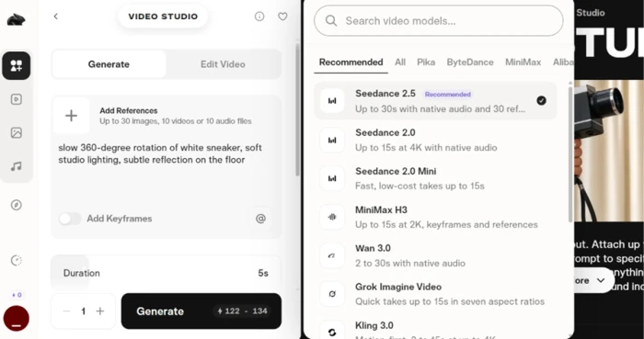Click the plus tile to add references
This screenshot has width=644, height=339.
(x=71, y=116)
